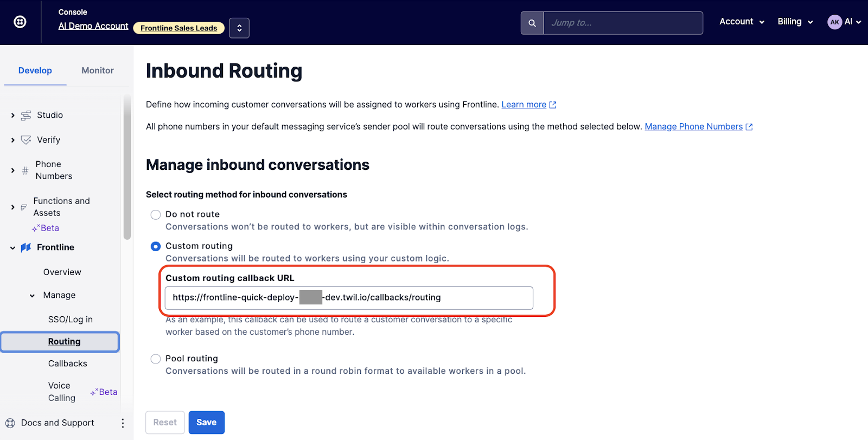
Task: Click external-link icon beside Manage Phone Numbers
Action: click(x=749, y=127)
